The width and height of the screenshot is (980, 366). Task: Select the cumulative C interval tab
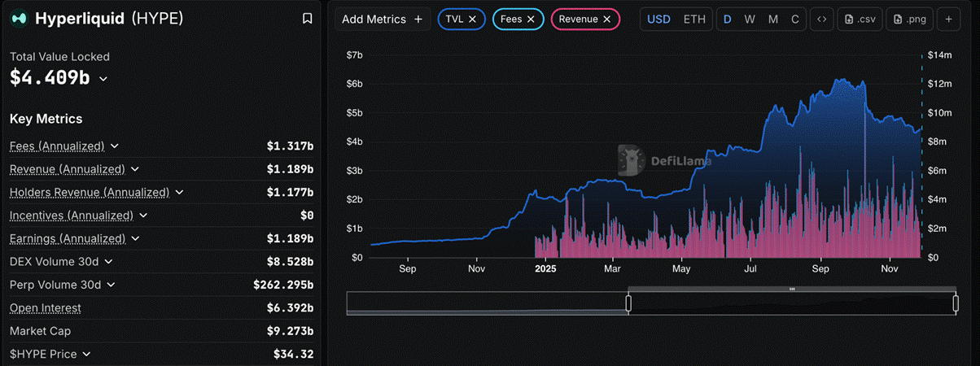795,19
